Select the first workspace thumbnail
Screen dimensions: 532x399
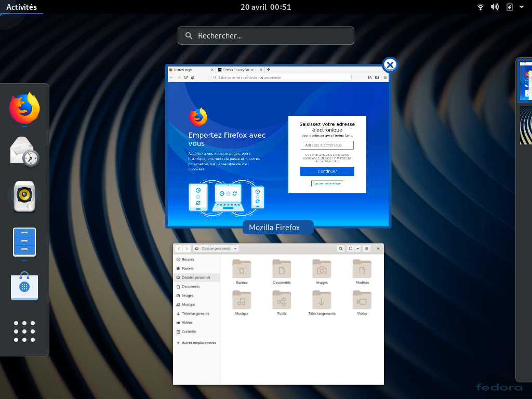pyautogui.click(x=526, y=81)
